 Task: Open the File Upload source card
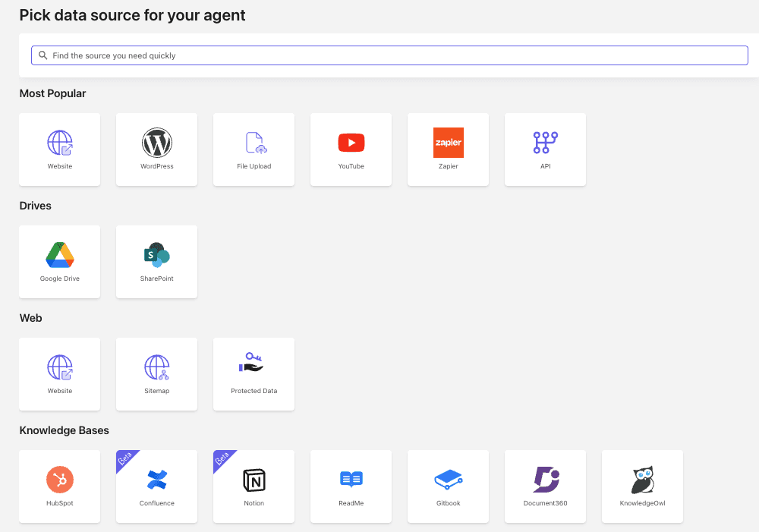click(254, 150)
